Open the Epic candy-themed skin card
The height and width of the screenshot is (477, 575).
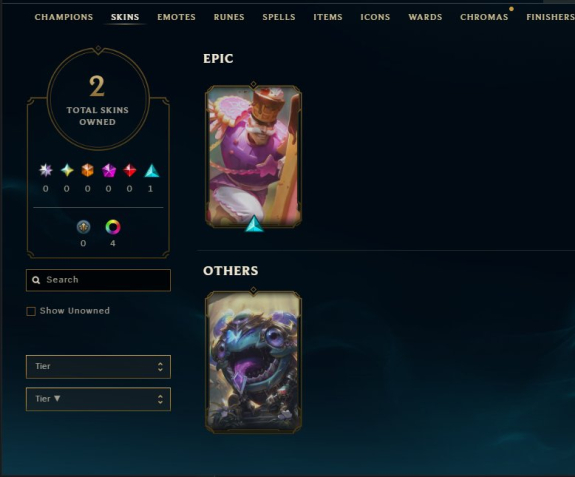(x=253, y=157)
